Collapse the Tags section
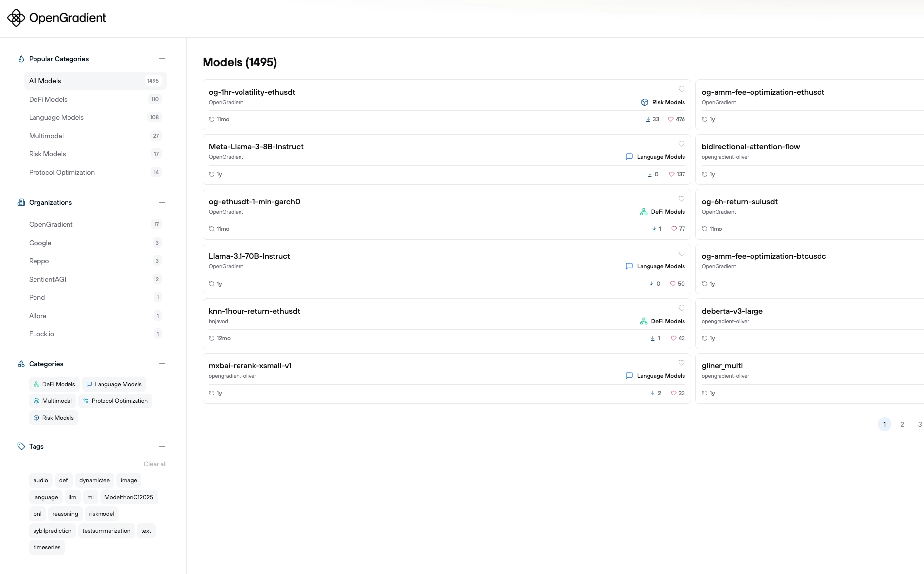 tap(162, 446)
